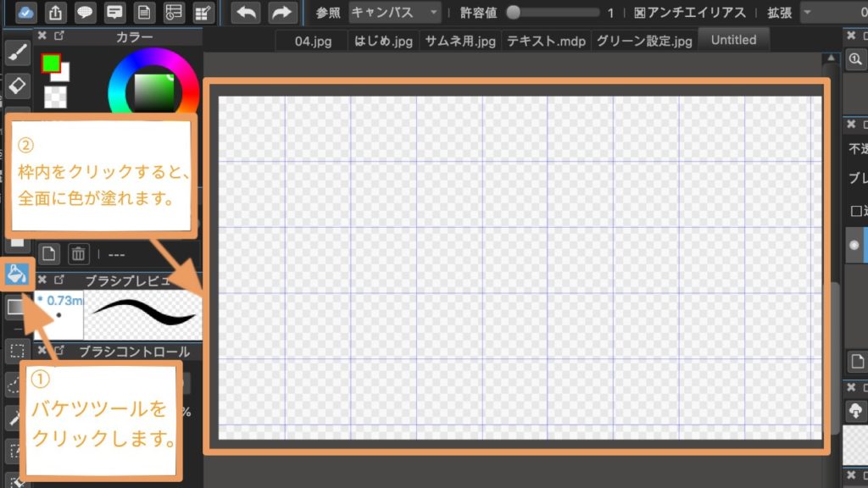Viewport: 868px width, 488px height.
Task: Click the Undo arrow button
Action: [245, 13]
